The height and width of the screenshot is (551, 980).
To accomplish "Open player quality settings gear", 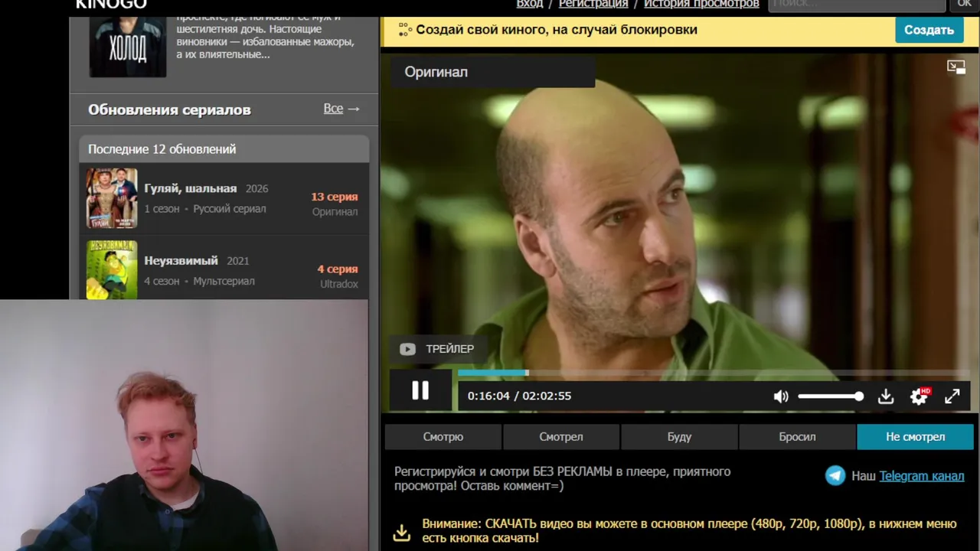I will point(919,396).
